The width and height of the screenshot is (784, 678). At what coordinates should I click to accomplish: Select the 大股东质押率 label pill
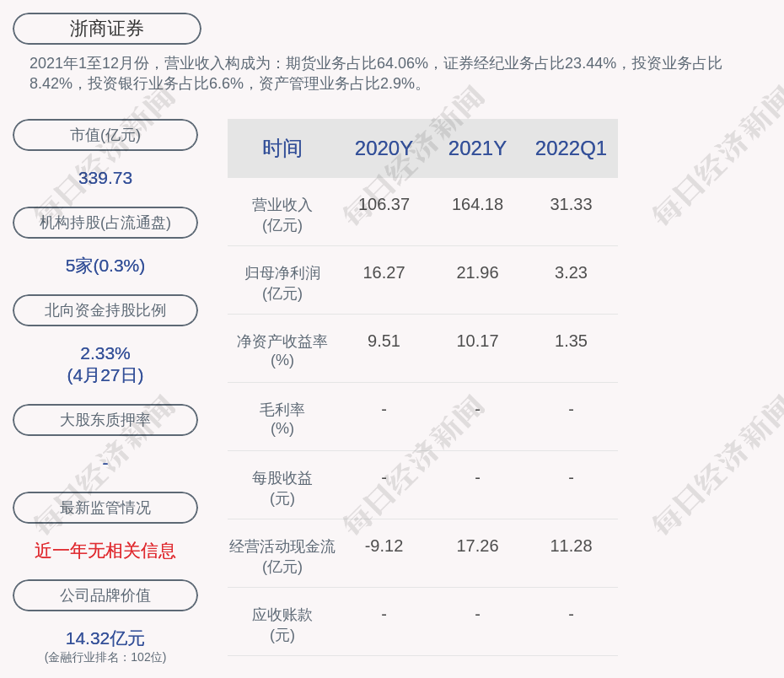tap(105, 420)
